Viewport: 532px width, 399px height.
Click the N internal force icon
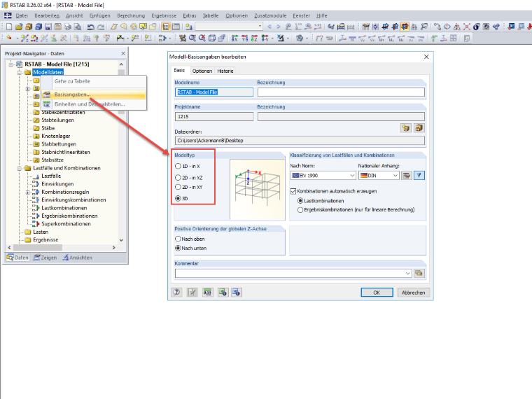pos(352,38)
